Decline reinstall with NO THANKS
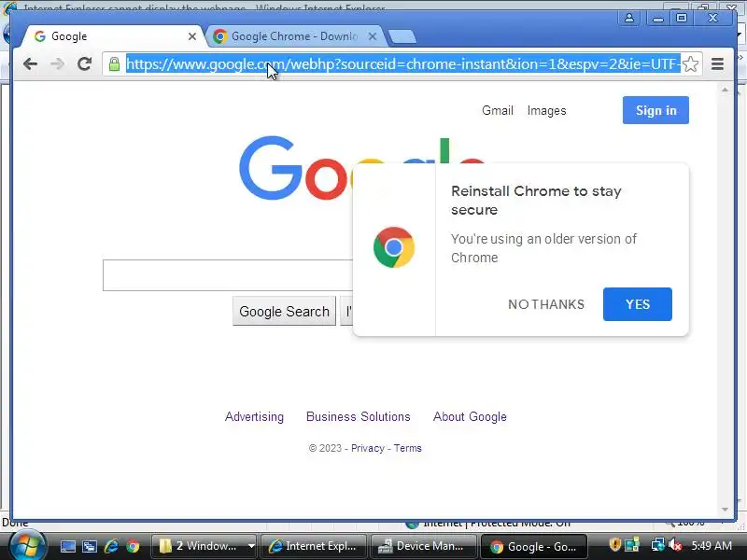The width and height of the screenshot is (747, 560). click(546, 304)
